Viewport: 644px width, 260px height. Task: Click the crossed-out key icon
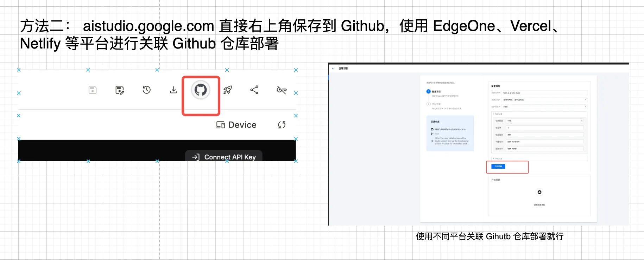tap(282, 90)
